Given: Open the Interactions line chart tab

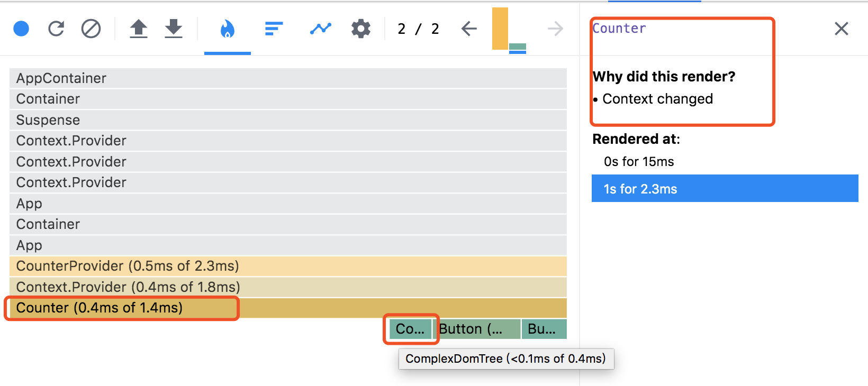Looking at the screenshot, I should 321,29.
